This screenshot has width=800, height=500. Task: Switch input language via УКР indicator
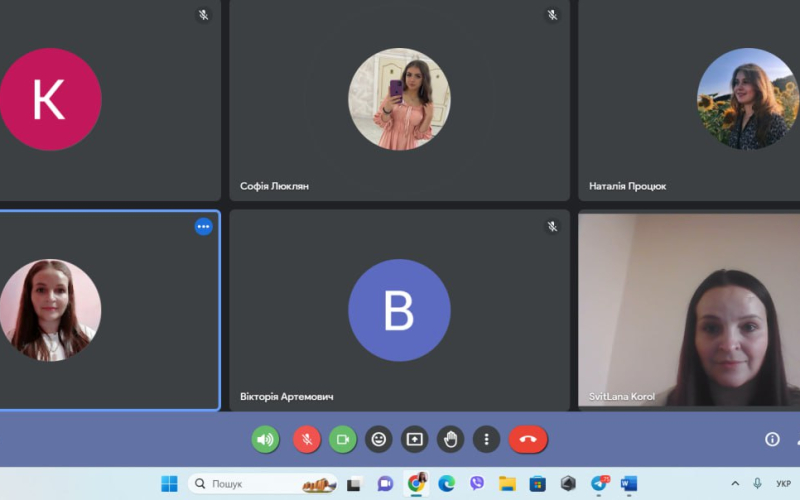coord(783,484)
